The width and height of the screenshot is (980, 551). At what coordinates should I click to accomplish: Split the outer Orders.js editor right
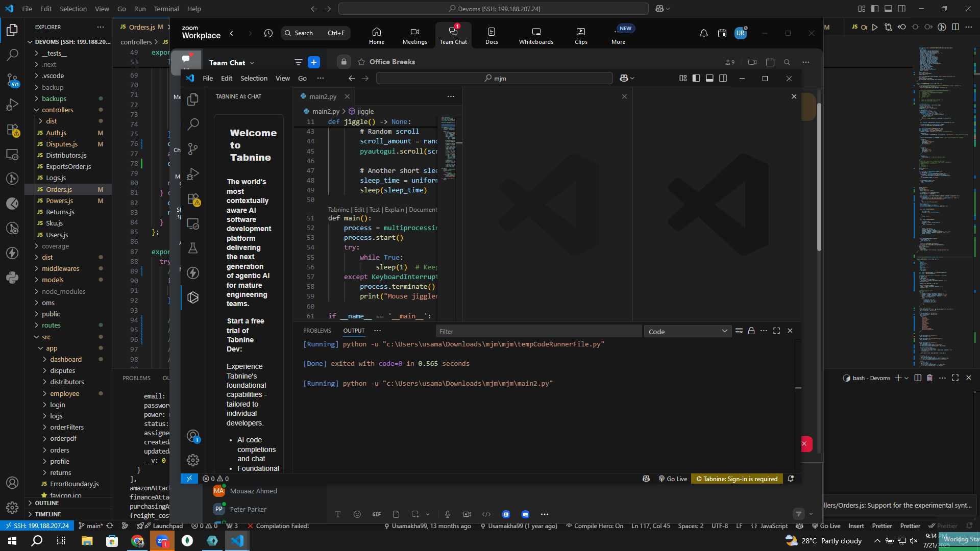955,27
